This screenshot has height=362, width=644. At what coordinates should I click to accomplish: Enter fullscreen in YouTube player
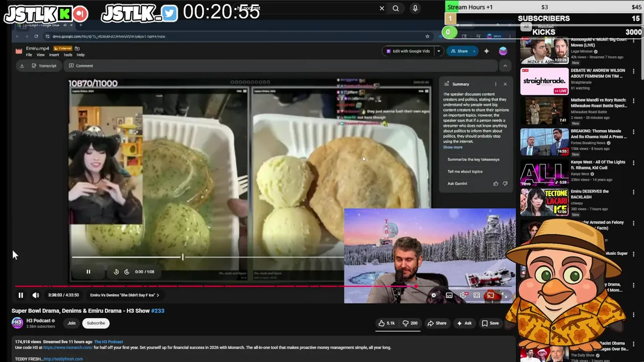504,295
